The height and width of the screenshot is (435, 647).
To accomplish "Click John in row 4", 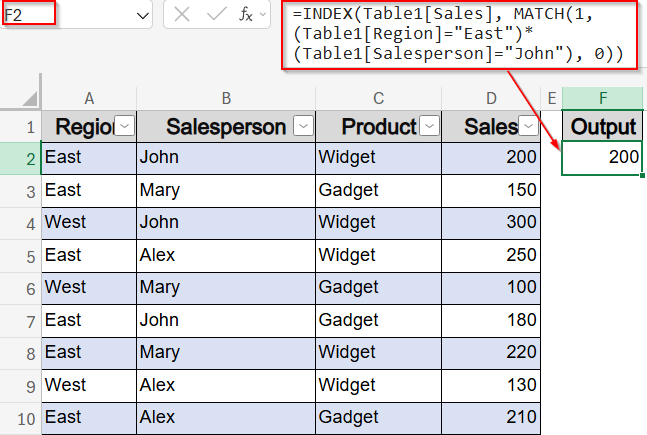I will [x=226, y=223].
